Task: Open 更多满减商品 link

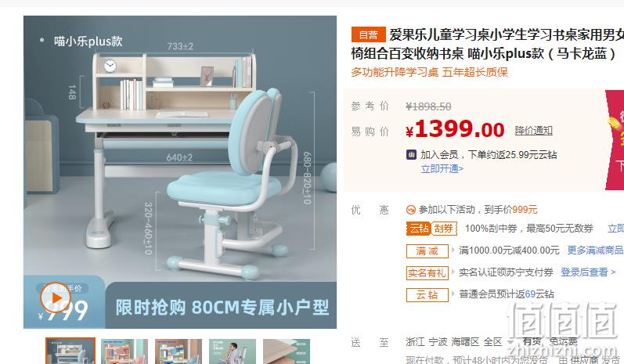Action: (595, 250)
